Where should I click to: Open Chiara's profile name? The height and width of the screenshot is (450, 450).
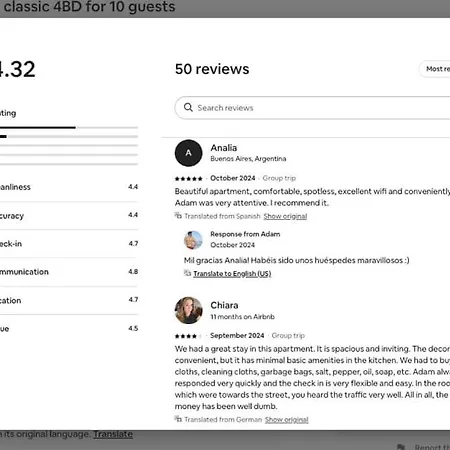tap(224, 305)
